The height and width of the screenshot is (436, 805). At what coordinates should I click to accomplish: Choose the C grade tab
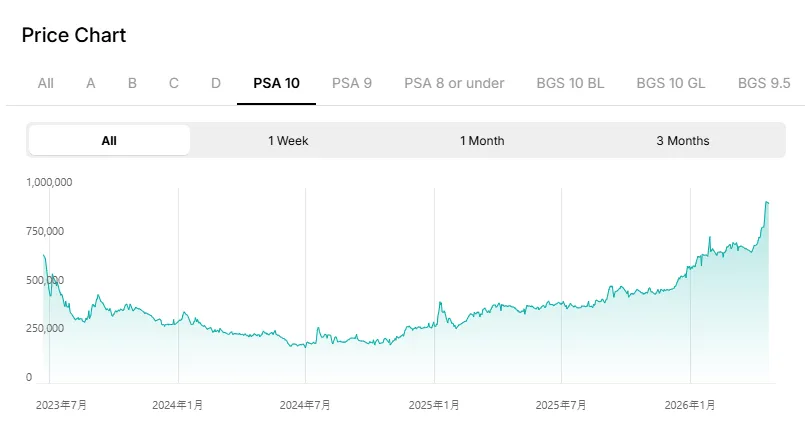pos(174,83)
